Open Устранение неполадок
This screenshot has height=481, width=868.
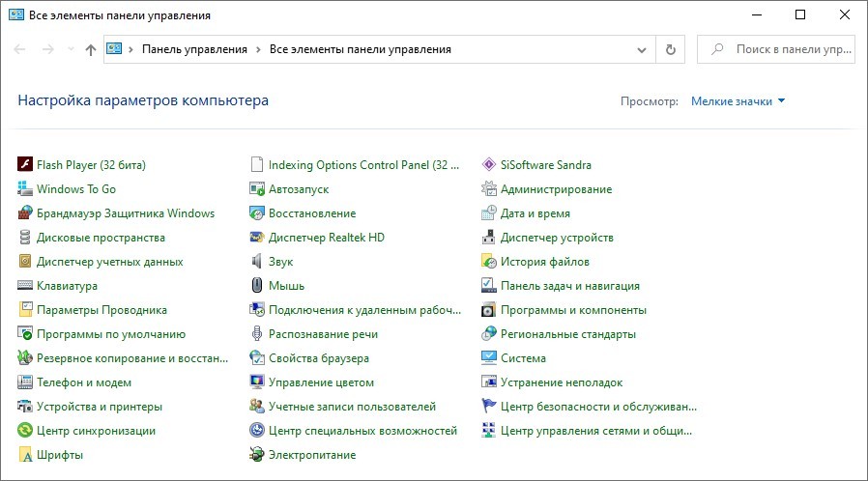pyautogui.click(x=562, y=382)
